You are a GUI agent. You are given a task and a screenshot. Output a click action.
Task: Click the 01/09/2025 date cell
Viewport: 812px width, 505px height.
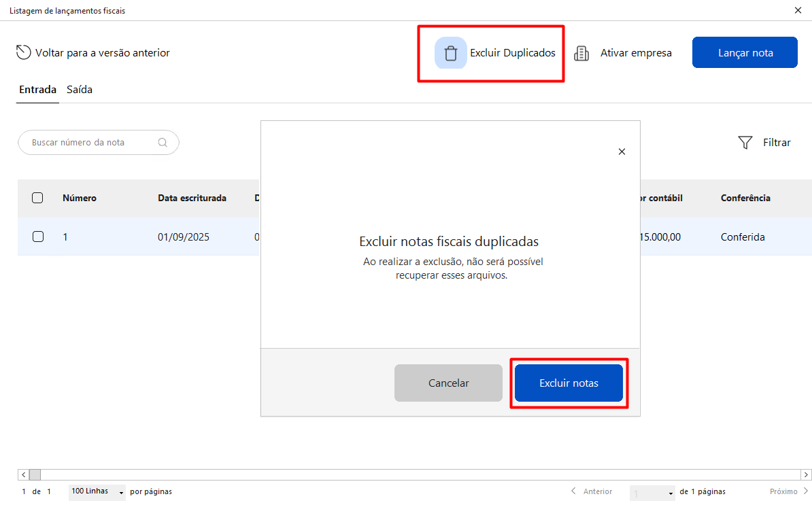pyautogui.click(x=184, y=237)
